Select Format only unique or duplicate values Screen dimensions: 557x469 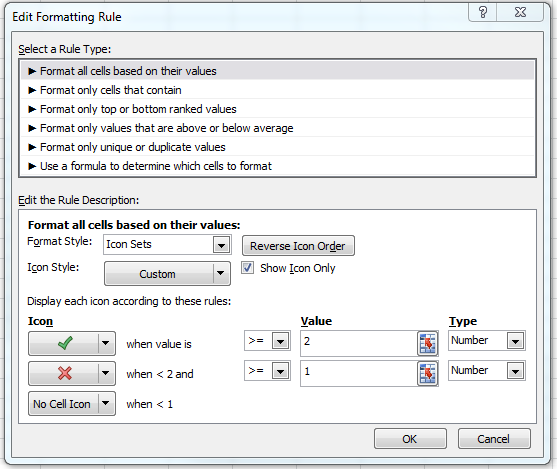tap(277, 147)
